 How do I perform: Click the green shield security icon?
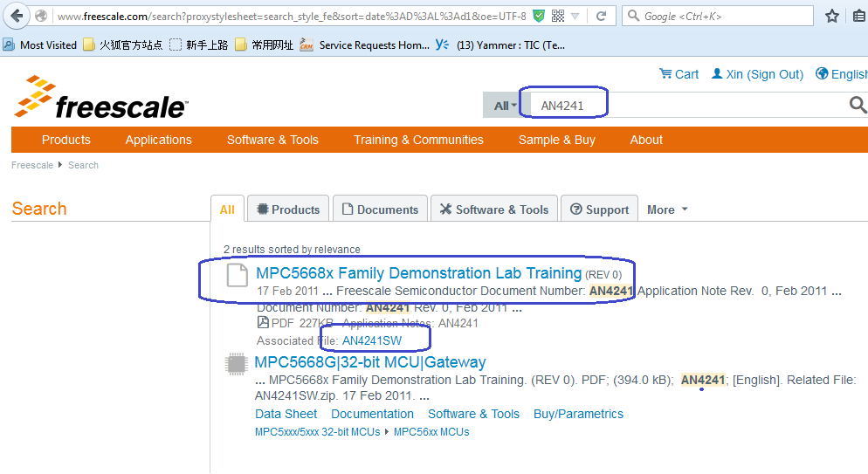click(538, 16)
